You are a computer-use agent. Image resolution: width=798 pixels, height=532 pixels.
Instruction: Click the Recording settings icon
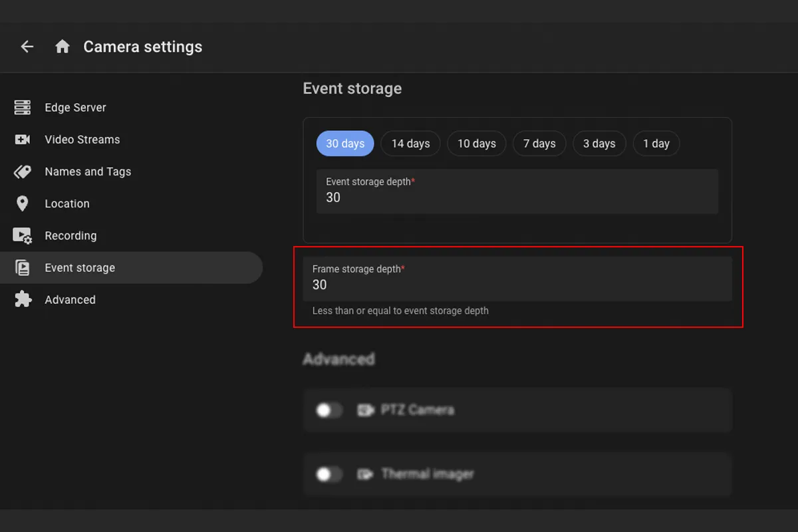[23, 235]
